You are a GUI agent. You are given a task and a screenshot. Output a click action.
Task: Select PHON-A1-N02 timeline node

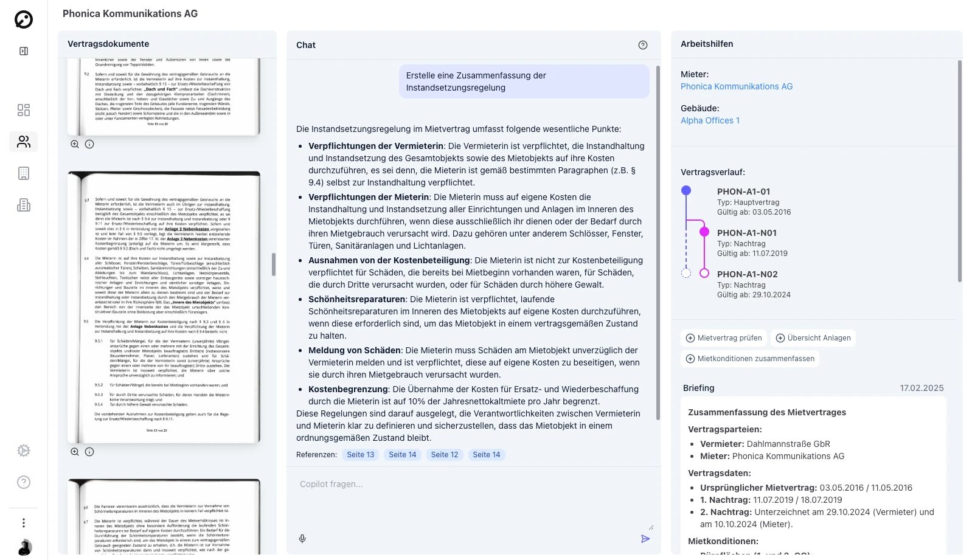[x=704, y=273]
